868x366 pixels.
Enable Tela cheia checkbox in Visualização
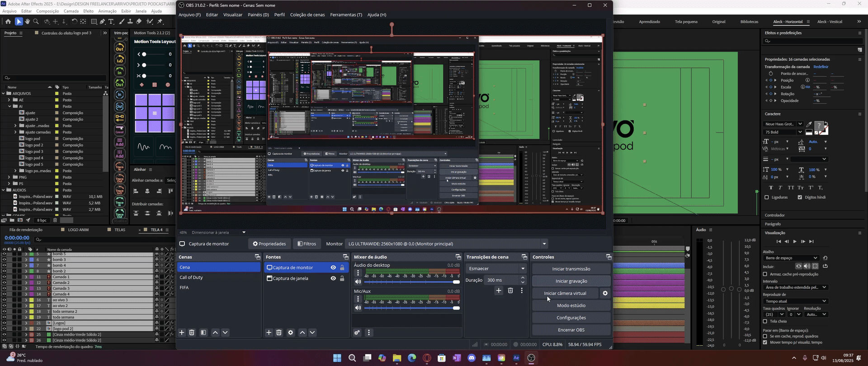(x=765, y=321)
